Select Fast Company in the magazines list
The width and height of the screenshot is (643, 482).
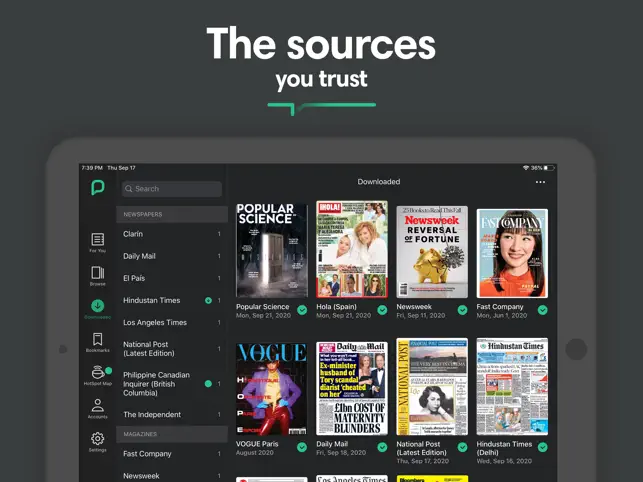(172, 454)
